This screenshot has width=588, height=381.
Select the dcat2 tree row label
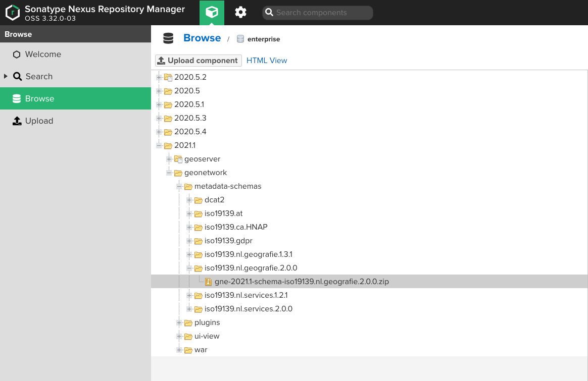coord(215,200)
